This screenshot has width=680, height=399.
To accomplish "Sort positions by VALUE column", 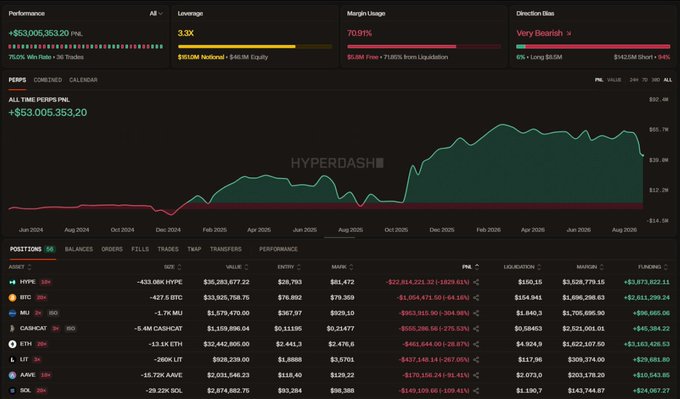I will click(x=237, y=267).
